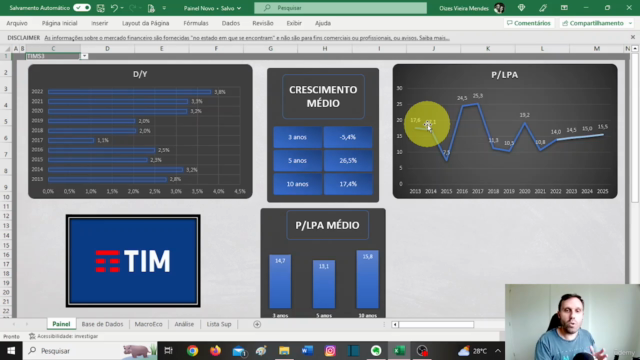Open the Exibir ribbon tab
Screen dimensions: 640x360
294,23
